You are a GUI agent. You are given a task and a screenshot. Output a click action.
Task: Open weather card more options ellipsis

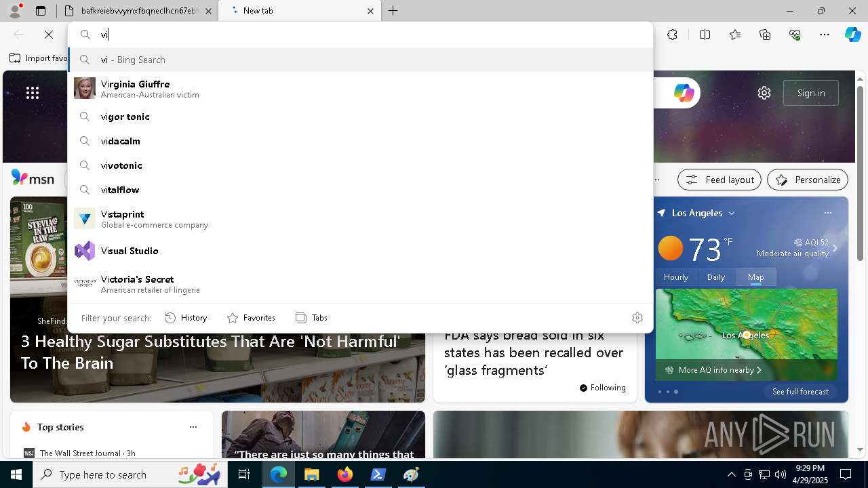pos(827,213)
